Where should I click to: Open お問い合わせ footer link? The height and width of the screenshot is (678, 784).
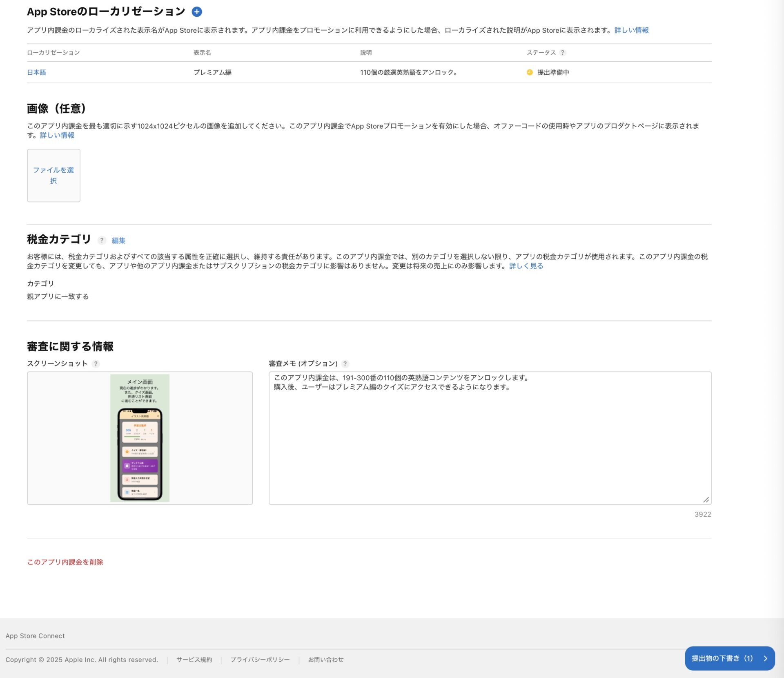point(325,660)
